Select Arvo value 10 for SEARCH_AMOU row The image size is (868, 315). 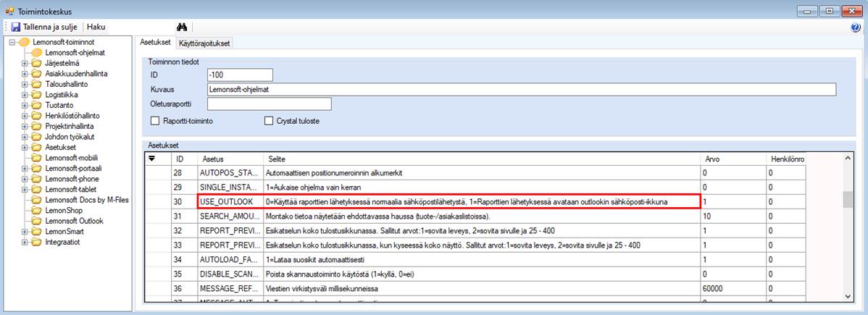[733, 217]
